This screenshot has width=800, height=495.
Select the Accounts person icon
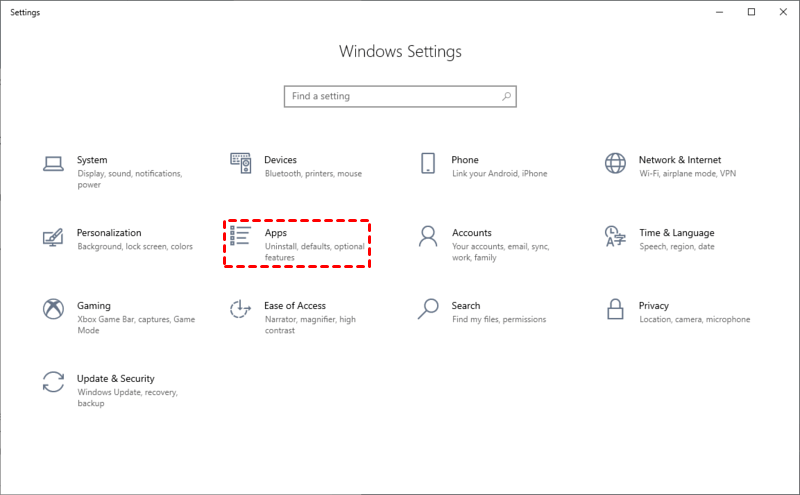pos(428,236)
